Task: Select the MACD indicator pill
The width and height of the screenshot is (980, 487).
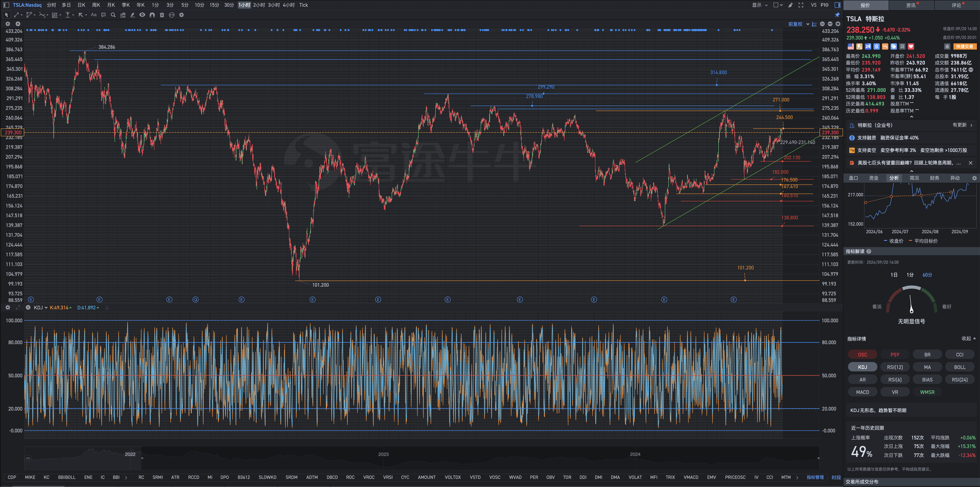Action: click(x=863, y=392)
